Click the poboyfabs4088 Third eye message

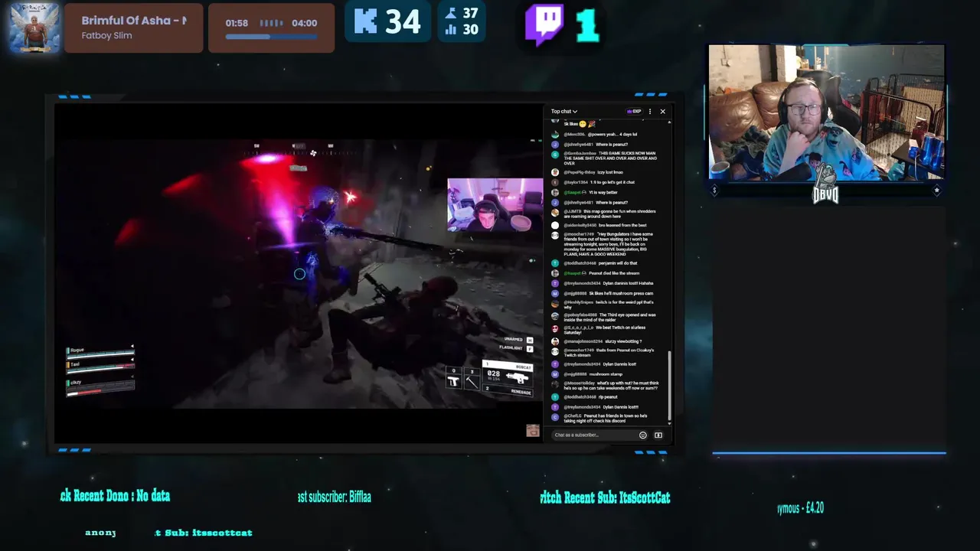pyautogui.click(x=610, y=317)
